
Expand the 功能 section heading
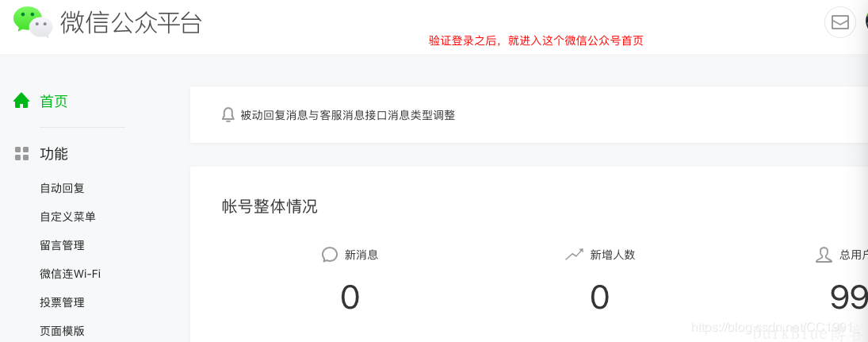pos(54,153)
